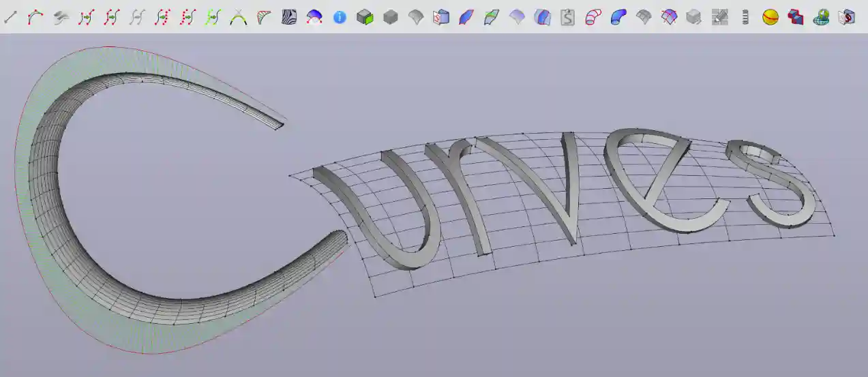Screen dimensions: 868x377
Task: Select the straight line tool icon
Action: coord(10,17)
